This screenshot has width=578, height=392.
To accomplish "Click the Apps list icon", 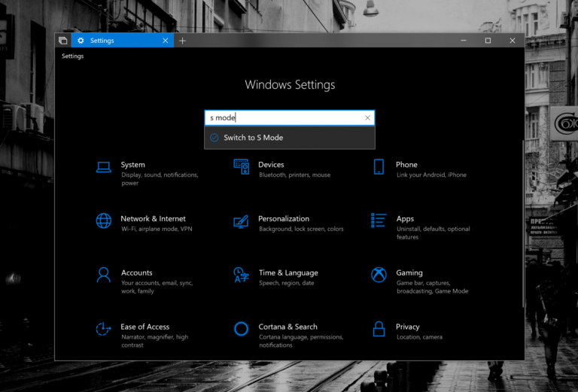I will pyautogui.click(x=379, y=220).
